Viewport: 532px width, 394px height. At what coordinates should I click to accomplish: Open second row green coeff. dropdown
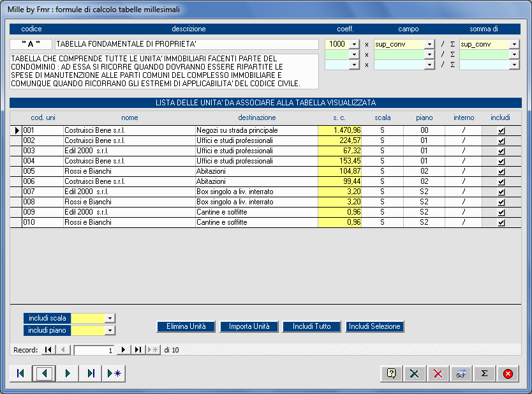[x=354, y=54]
